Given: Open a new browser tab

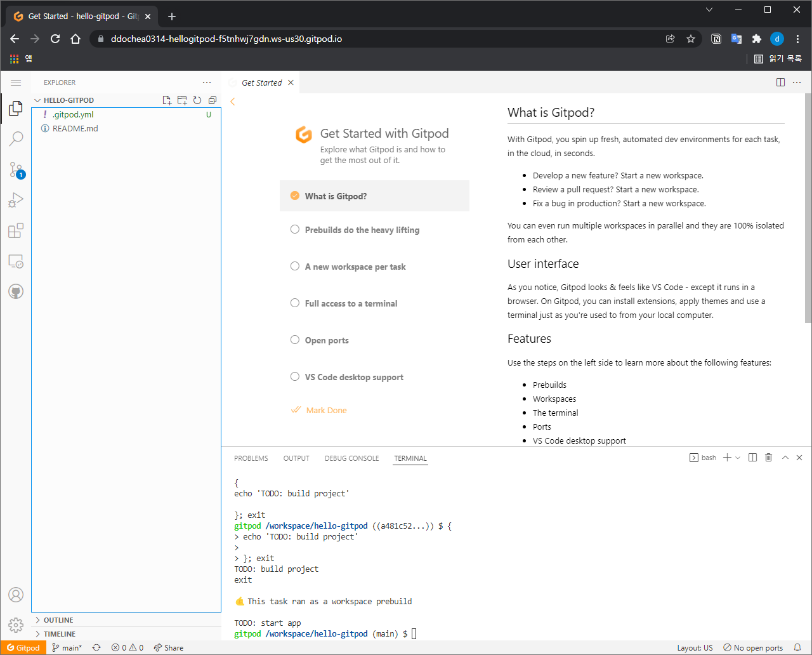Looking at the screenshot, I should click(172, 17).
